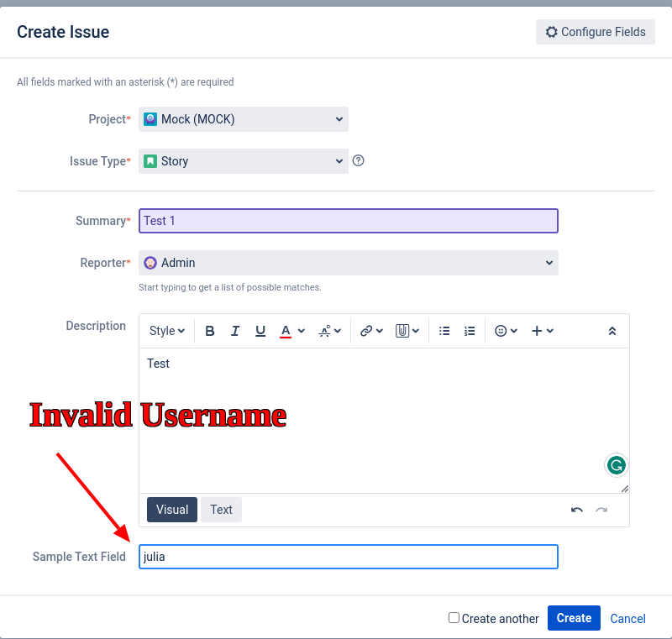This screenshot has width=672, height=639.
Task: Click the Mock project avatar icon
Action: (150, 119)
